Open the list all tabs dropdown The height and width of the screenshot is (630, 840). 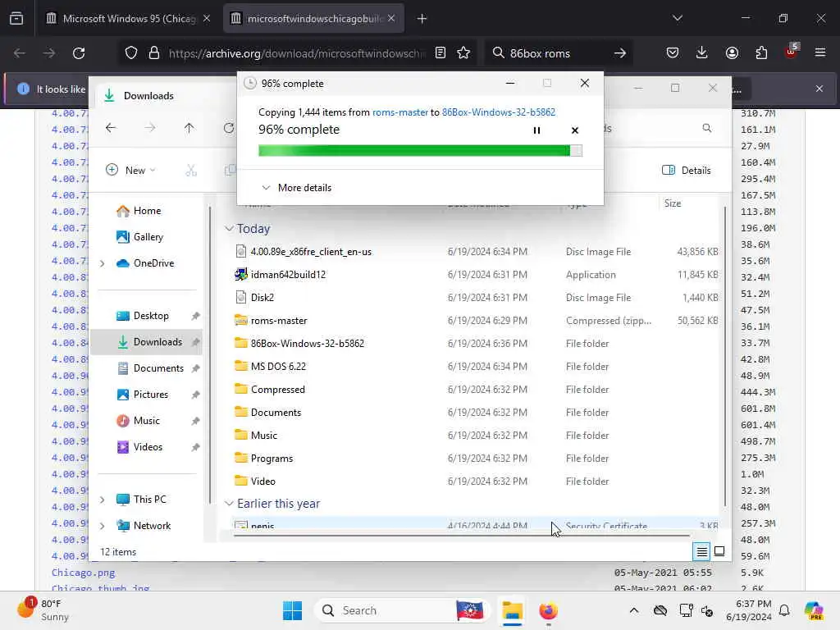click(x=678, y=19)
